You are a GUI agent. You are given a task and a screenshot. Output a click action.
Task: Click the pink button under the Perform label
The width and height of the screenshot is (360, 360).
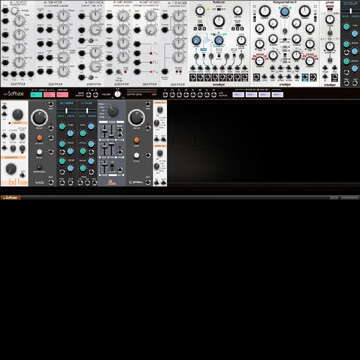click(62, 95)
